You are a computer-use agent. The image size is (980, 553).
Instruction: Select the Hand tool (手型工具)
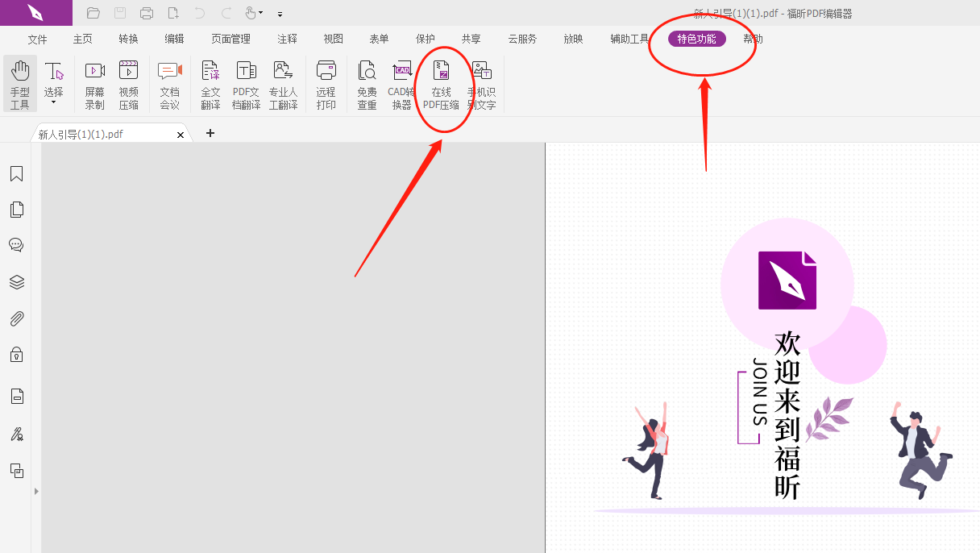pos(19,84)
